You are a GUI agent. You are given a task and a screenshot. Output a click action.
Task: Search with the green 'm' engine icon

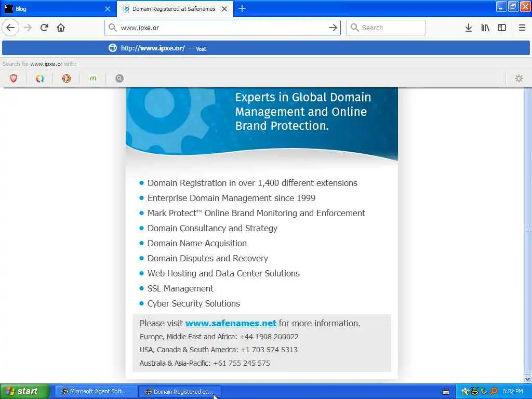click(x=93, y=79)
